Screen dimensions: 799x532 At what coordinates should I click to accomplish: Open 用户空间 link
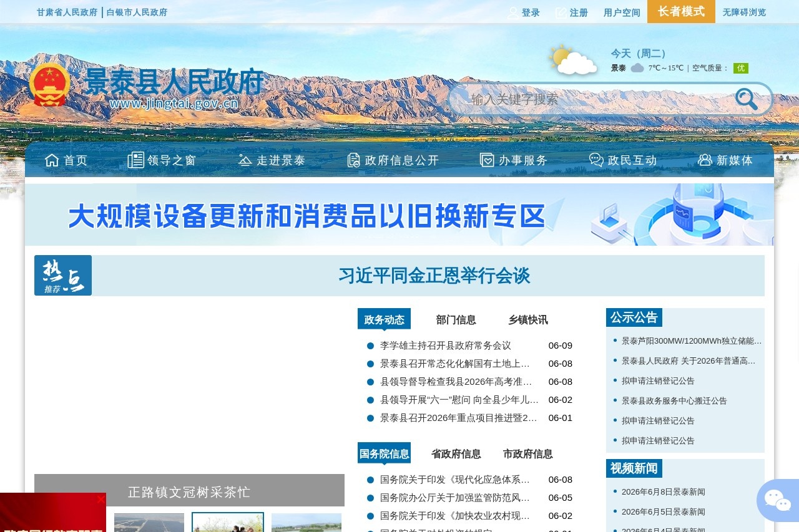622,12
